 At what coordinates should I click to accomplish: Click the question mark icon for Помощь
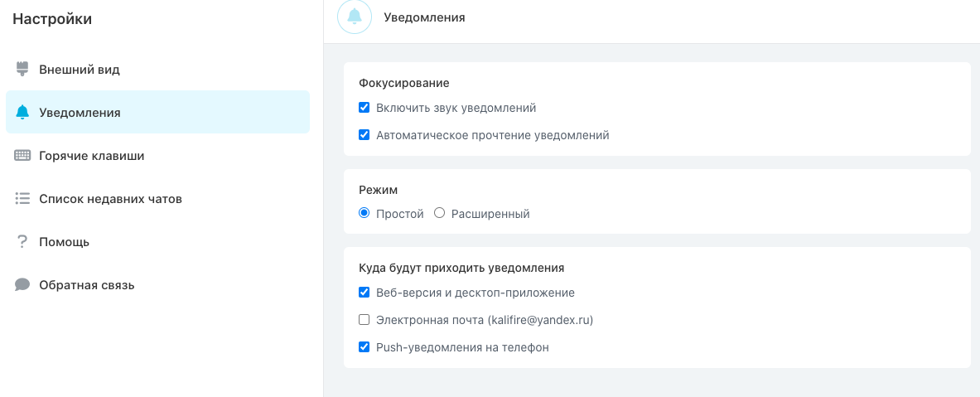[x=22, y=241]
